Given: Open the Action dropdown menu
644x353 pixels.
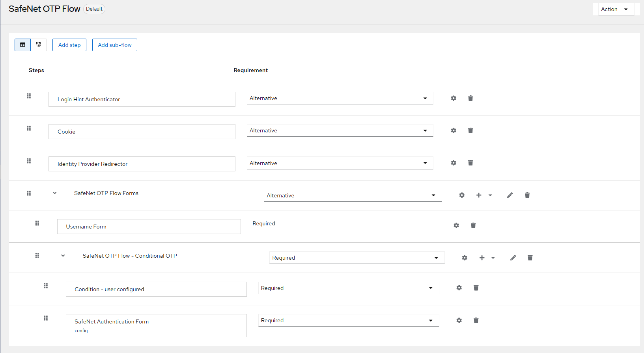Looking at the screenshot, I should [x=616, y=9].
